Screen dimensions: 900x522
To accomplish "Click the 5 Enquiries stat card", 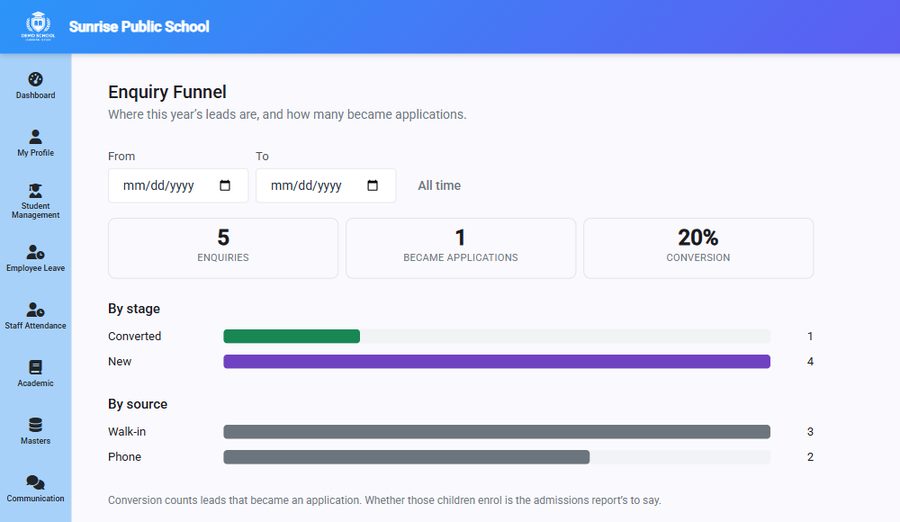I will click(223, 248).
